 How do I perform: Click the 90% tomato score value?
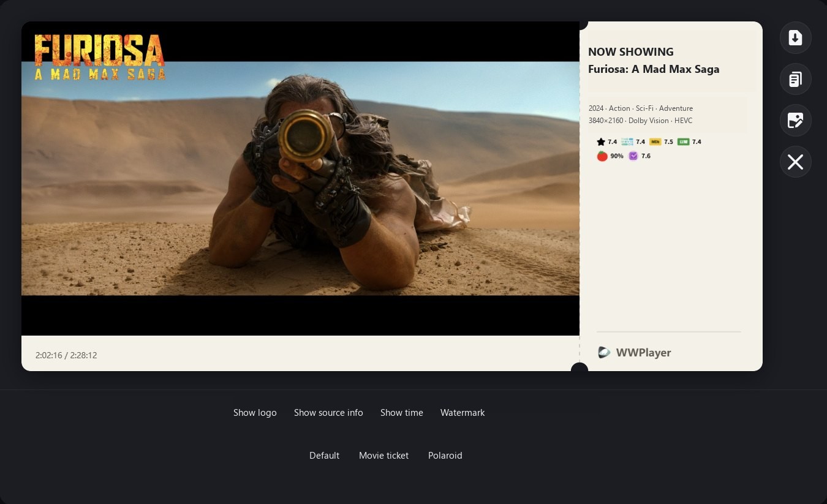[617, 156]
